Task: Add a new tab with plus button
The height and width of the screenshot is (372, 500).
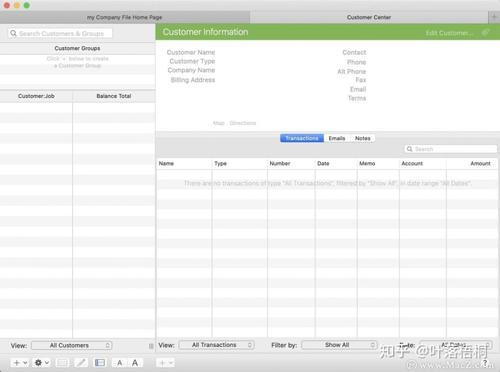Action: (x=494, y=17)
